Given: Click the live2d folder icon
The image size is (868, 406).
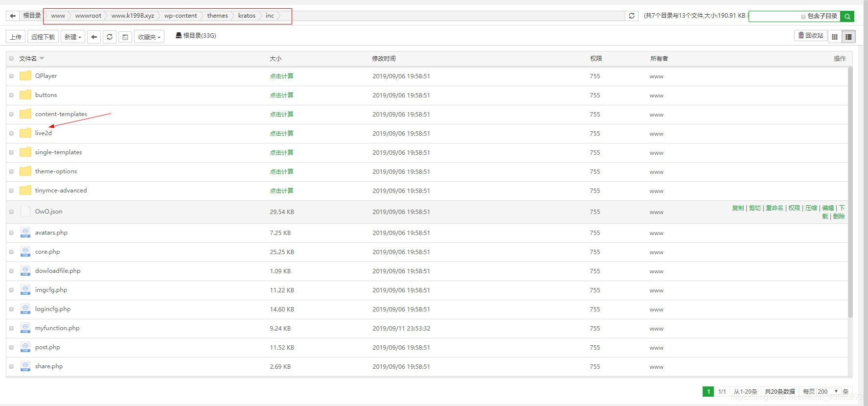Looking at the screenshot, I should (x=25, y=133).
